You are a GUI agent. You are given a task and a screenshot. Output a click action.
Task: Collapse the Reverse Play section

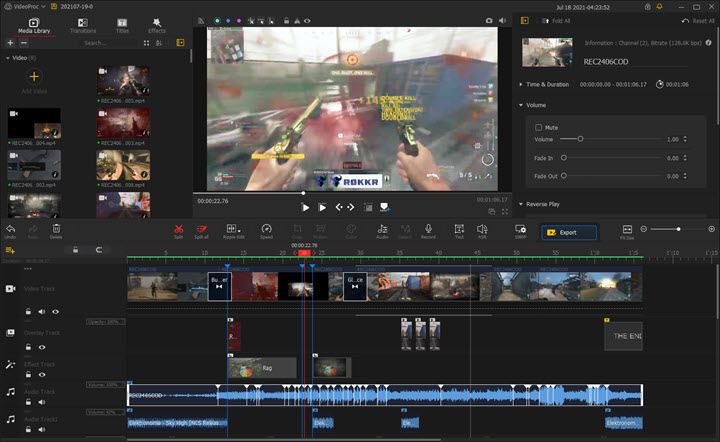pyautogui.click(x=521, y=204)
